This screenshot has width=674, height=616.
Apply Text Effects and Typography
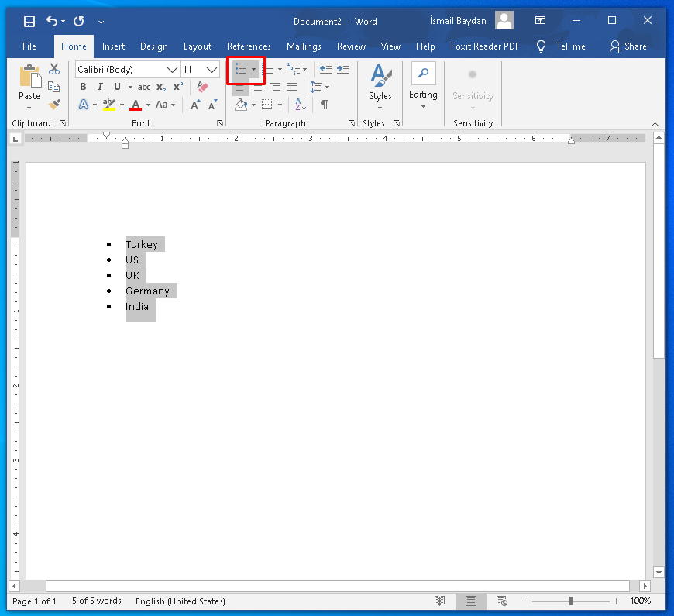[x=84, y=105]
